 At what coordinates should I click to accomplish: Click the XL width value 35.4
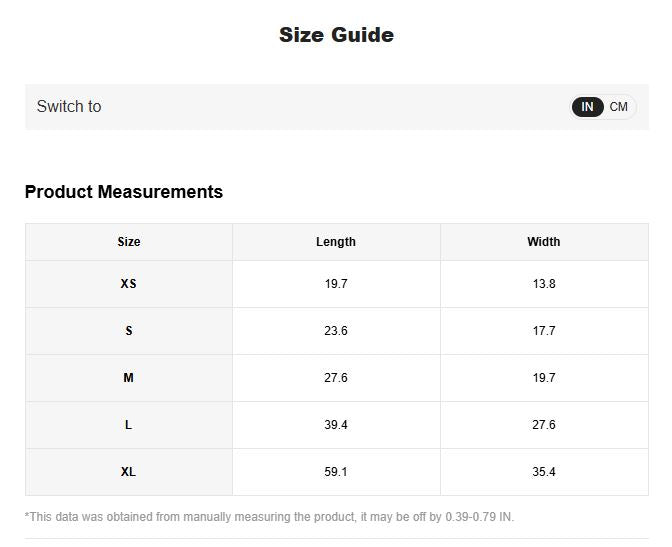[x=544, y=472]
